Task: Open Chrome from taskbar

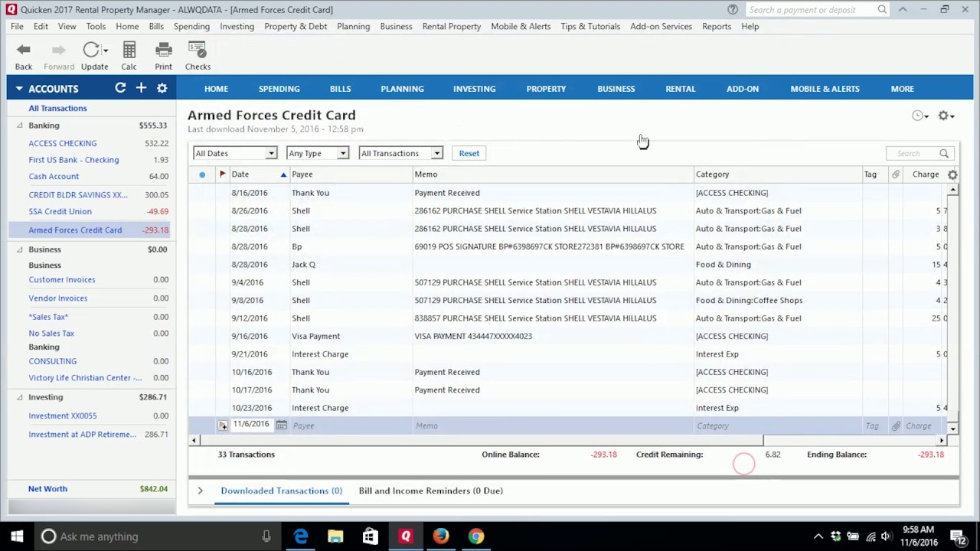Action: pyautogui.click(x=476, y=536)
